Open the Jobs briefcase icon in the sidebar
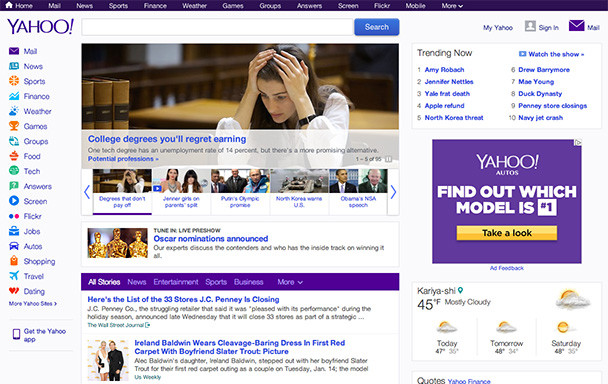The width and height of the screenshot is (608, 384). (14, 231)
